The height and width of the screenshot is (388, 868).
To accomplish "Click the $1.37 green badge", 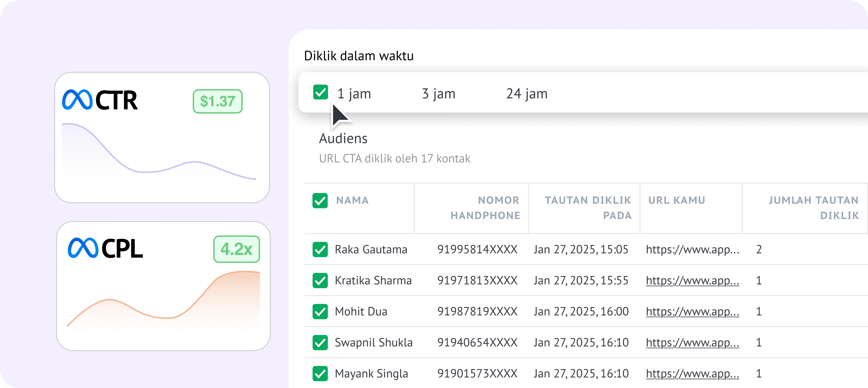I will (x=217, y=101).
